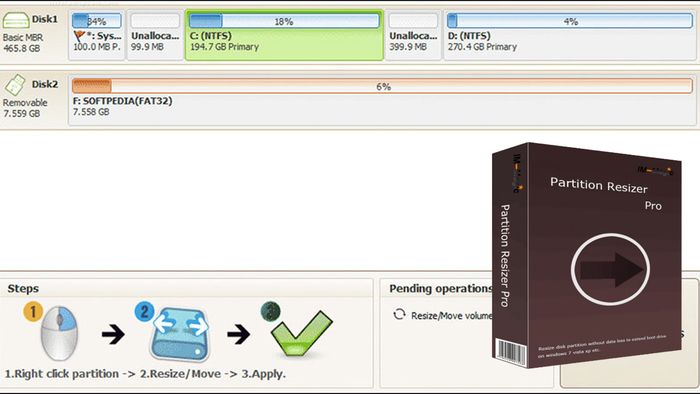The width and height of the screenshot is (700, 394).
Task: Click the Steps panel heading
Action: (x=23, y=289)
